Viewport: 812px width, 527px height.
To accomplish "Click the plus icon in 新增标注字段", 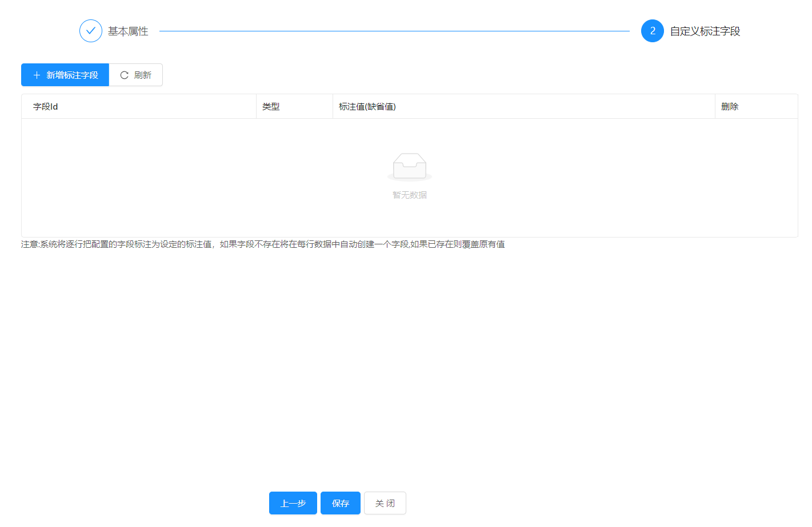I will point(37,75).
